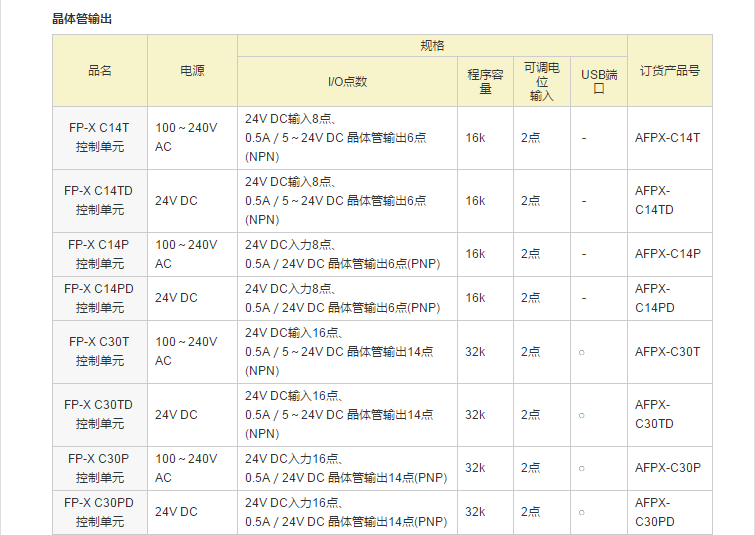Click the 电源 column header
The image size is (755, 535).
click(x=192, y=70)
